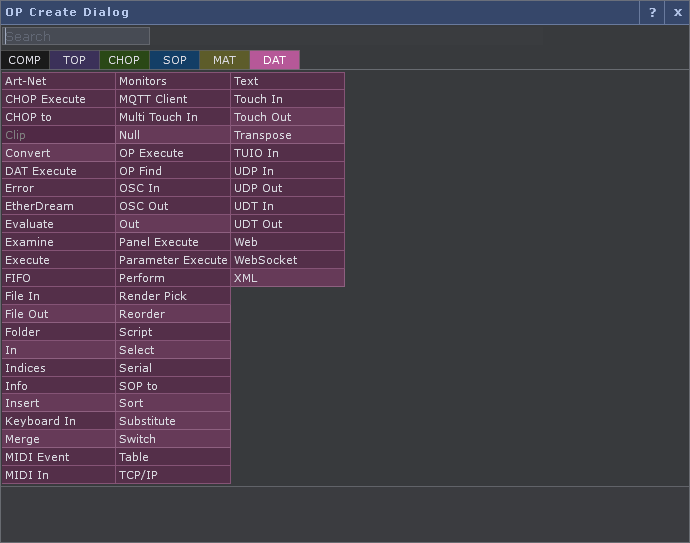Choose the XML operator
Viewport: 690px width, 543px height.
point(288,278)
